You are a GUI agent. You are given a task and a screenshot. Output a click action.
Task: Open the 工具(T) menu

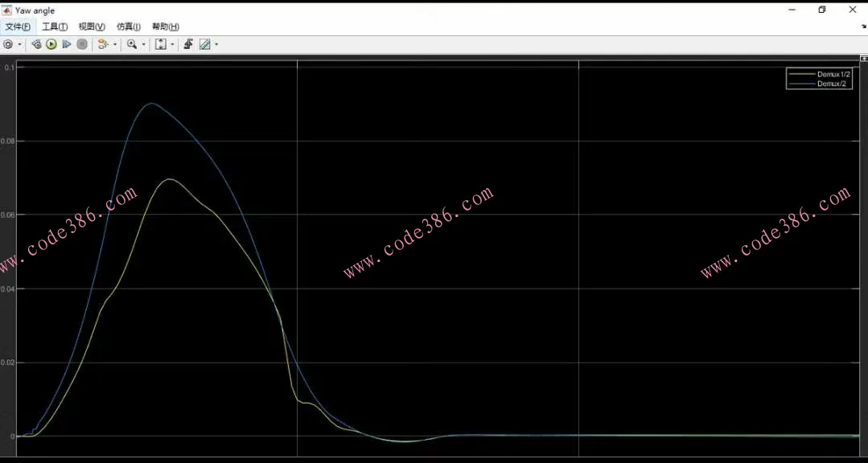[x=55, y=27]
